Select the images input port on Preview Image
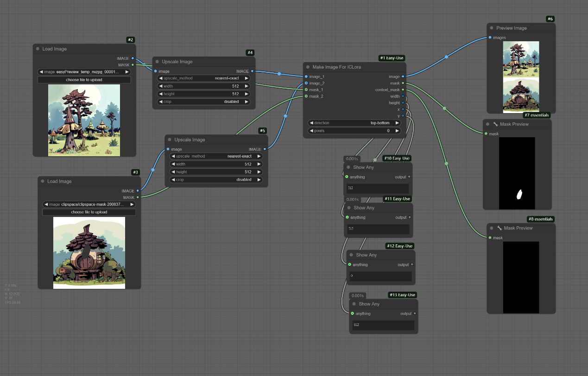 point(490,38)
